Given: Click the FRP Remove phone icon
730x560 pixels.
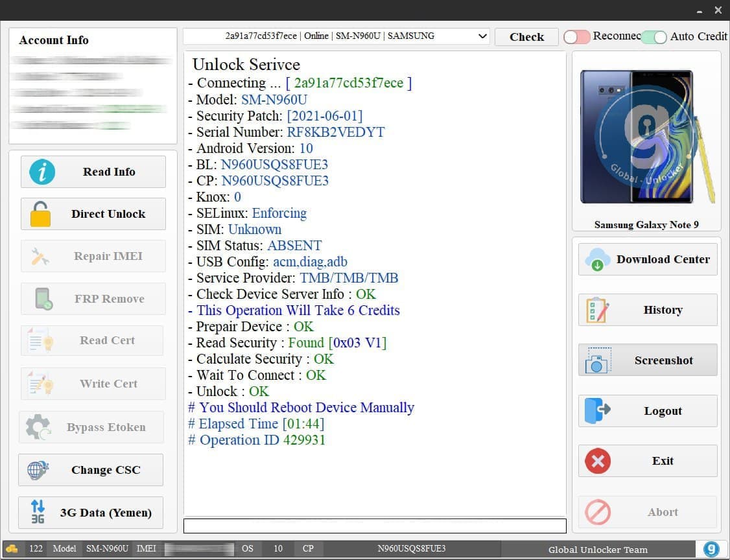Looking at the screenshot, I should coord(44,299).
